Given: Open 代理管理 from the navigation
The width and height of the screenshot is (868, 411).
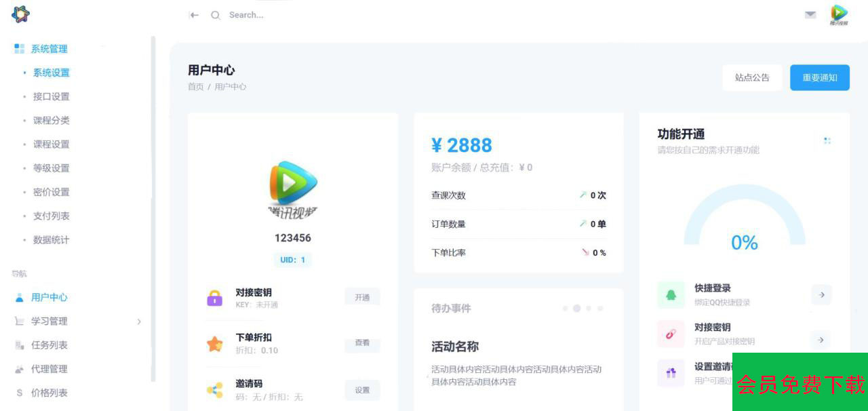Looking at the screenshot, I should (x=49, y=369).
